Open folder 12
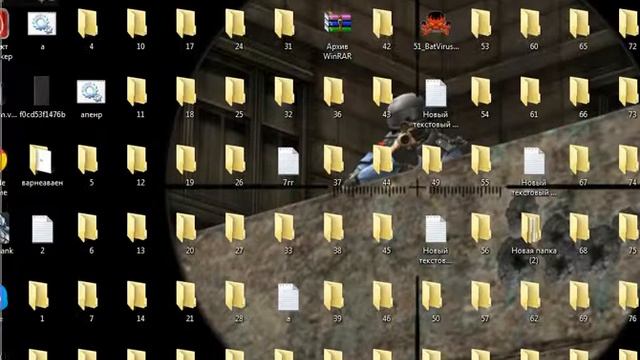The image size is (640, 360). 137,160
